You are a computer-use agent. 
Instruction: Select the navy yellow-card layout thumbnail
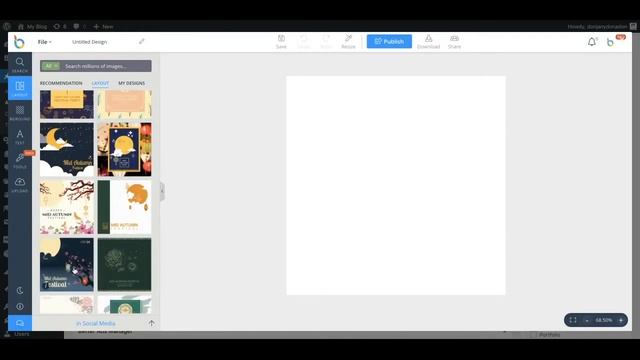click(x=67, y=104)
